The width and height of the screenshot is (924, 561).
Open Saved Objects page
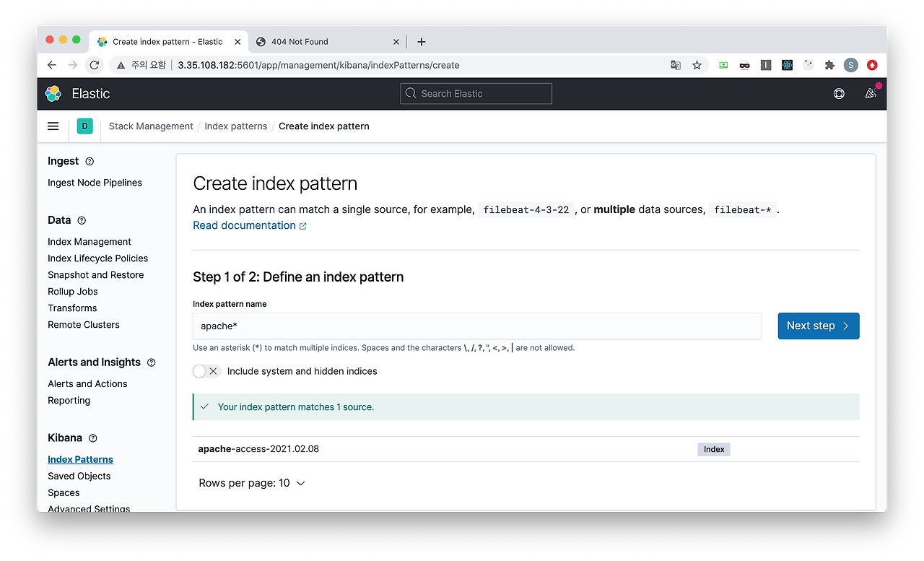(x=79, y=477)
